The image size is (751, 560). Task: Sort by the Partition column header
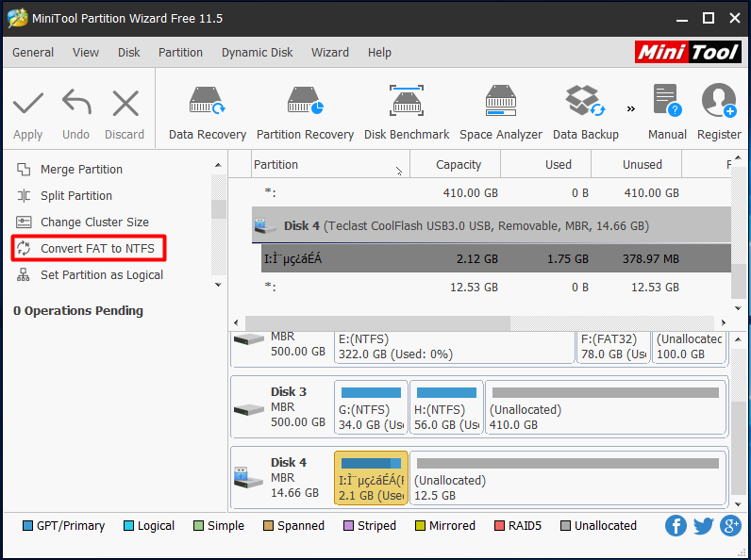tap(330, 165)
